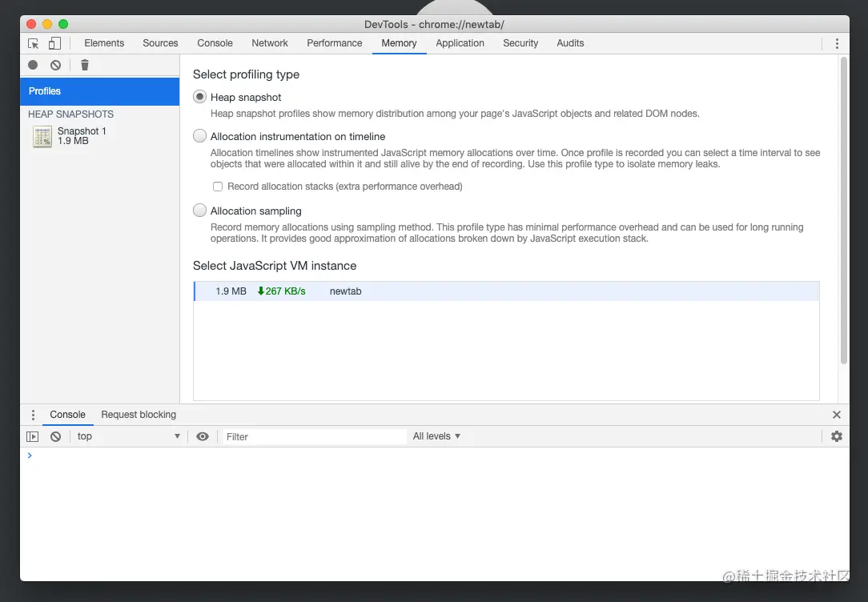Click the Select JavaScript VM instance heading
This screenshot has height=602, width=868.
(275, 266)
